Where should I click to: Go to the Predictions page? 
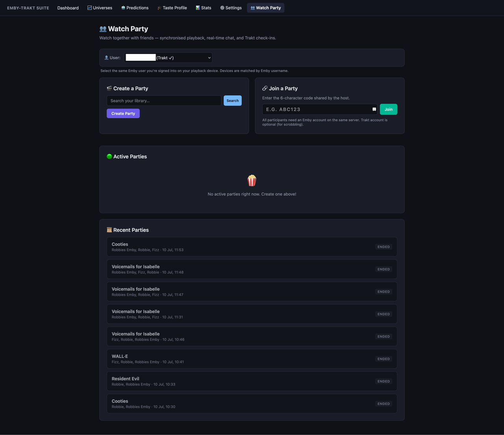tap(135, 8)
